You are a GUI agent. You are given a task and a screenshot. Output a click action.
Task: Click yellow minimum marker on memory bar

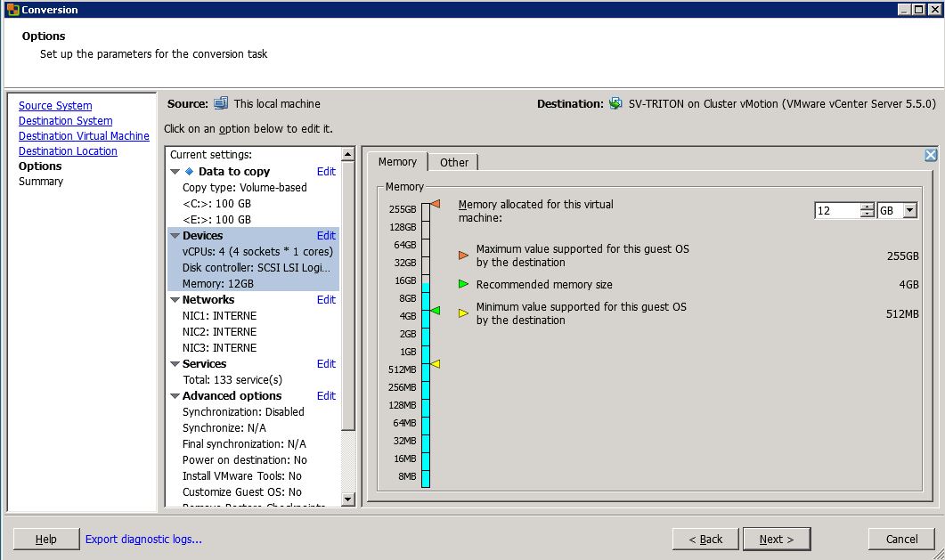(x=436, y=364)
